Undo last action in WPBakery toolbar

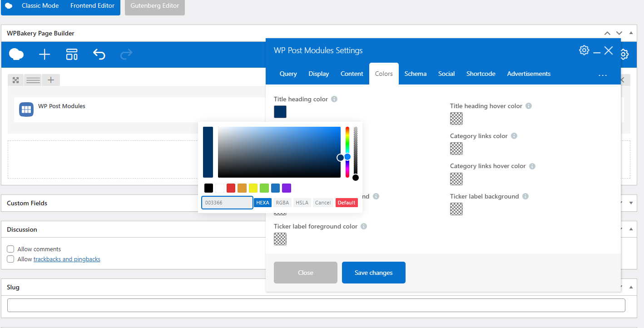click(99, 55)
